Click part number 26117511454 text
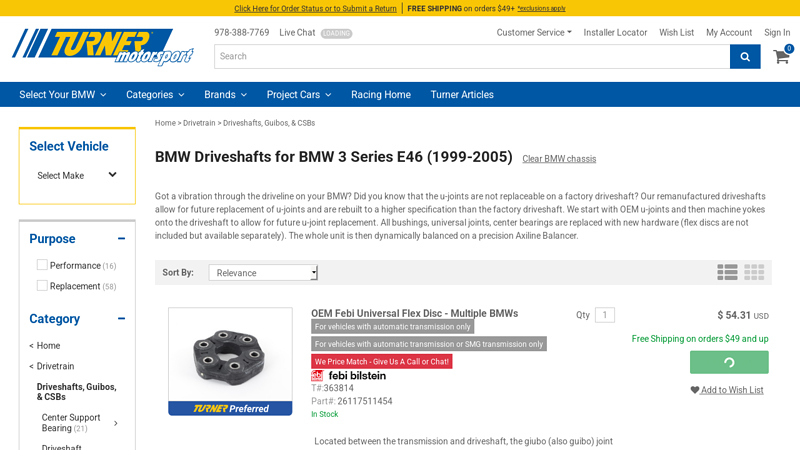800x450 pixels. pyautogui.click(x=365, y=401)
